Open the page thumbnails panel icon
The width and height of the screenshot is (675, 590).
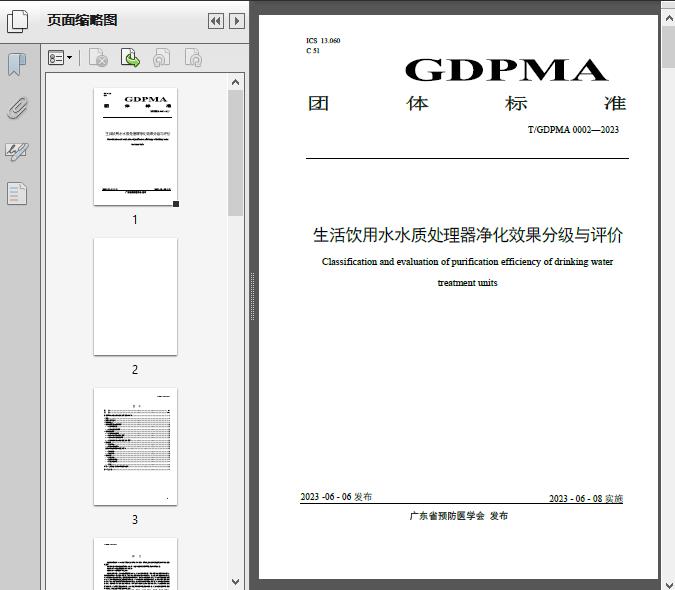click(x=17, y=21)
